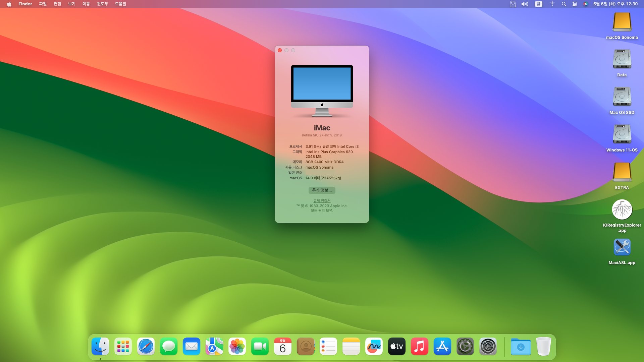
Task: Open Reminders app in the Dock
Action: coord(328,346)
